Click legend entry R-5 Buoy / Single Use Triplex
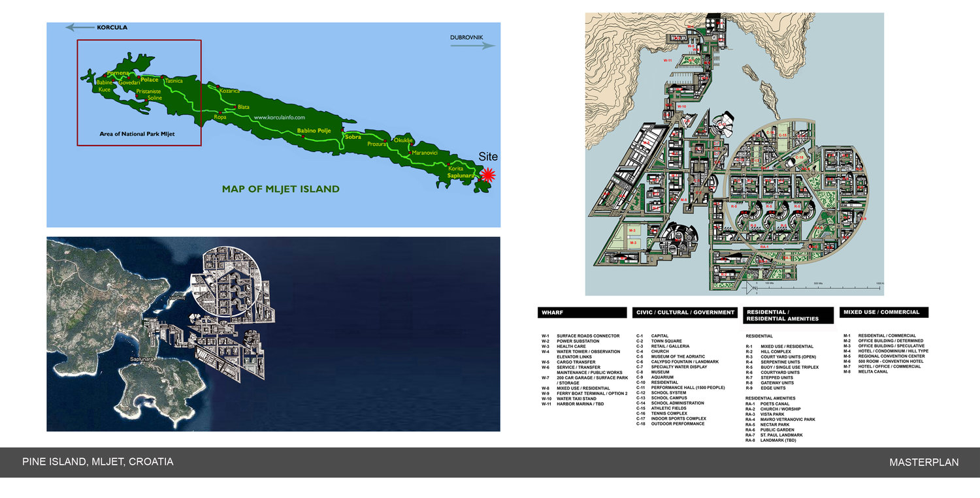Image resolution: width=980 pixels, height=498 pixels. [x=783, y=367]
